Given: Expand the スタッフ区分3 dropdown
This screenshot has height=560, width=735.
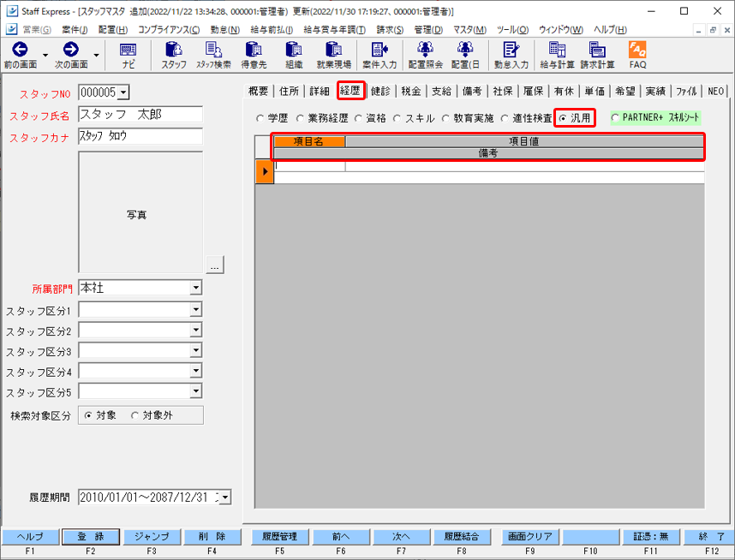Looking at the screenshot, I should click(196, 350).
